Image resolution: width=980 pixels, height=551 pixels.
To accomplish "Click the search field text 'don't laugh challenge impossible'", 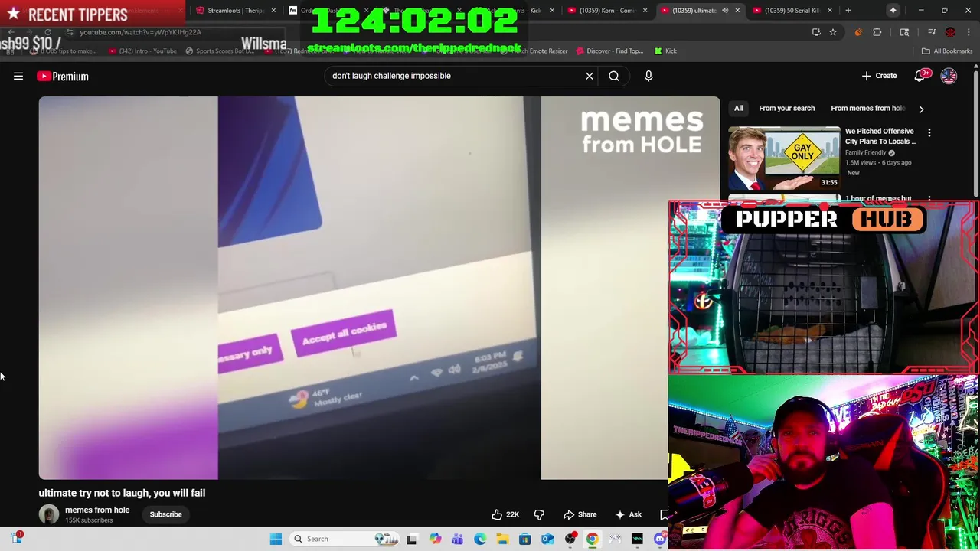I will click(391, 76).
